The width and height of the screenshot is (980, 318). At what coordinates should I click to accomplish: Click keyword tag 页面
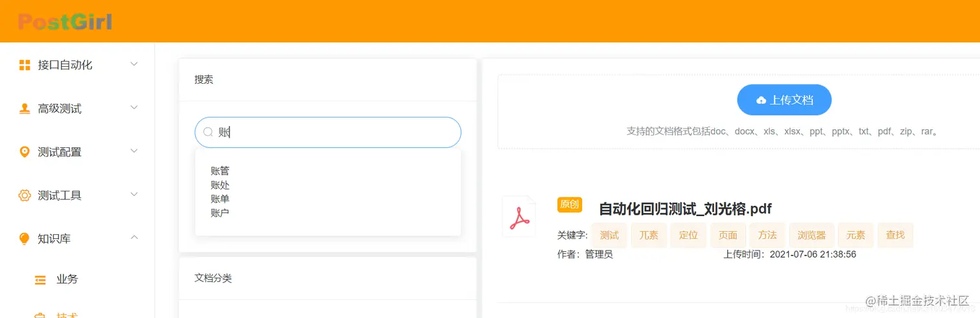(728, 236)
